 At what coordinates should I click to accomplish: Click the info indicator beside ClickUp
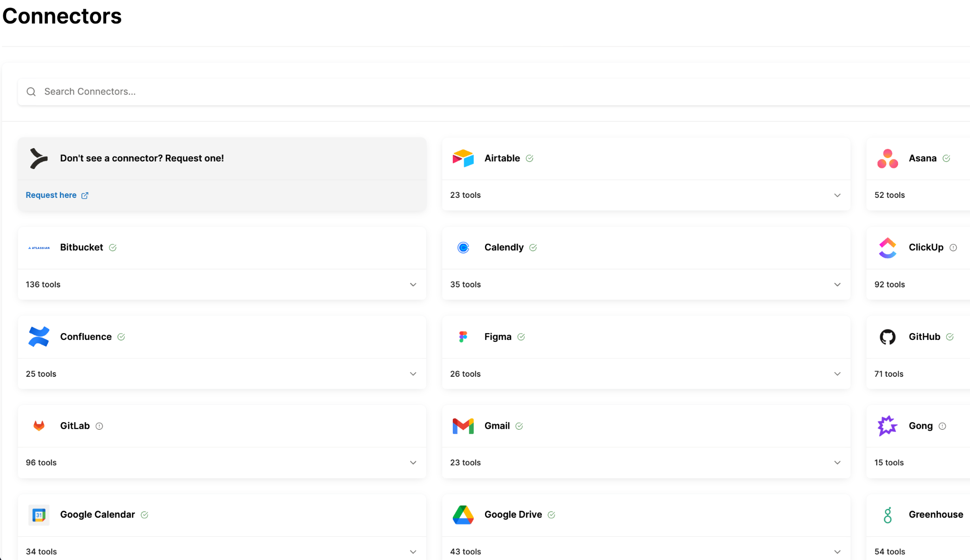point(953,247)
